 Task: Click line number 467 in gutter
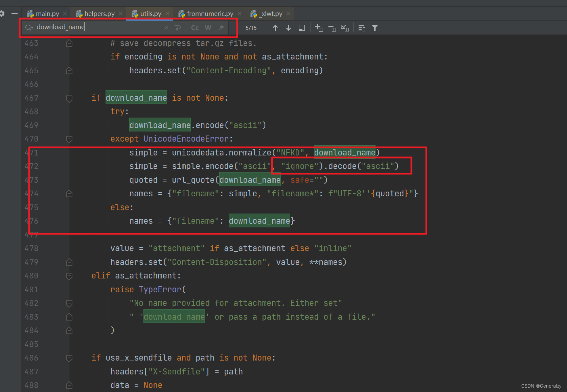coord(31,98)
